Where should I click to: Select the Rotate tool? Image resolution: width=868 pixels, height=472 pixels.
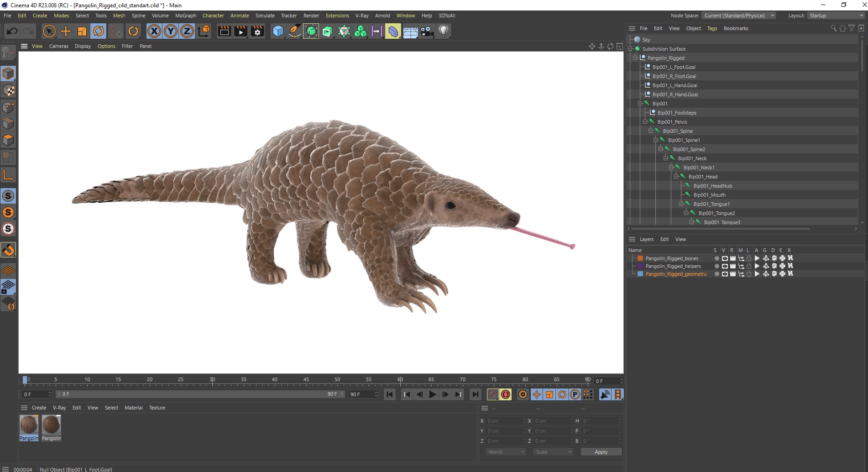coord(99,31)
